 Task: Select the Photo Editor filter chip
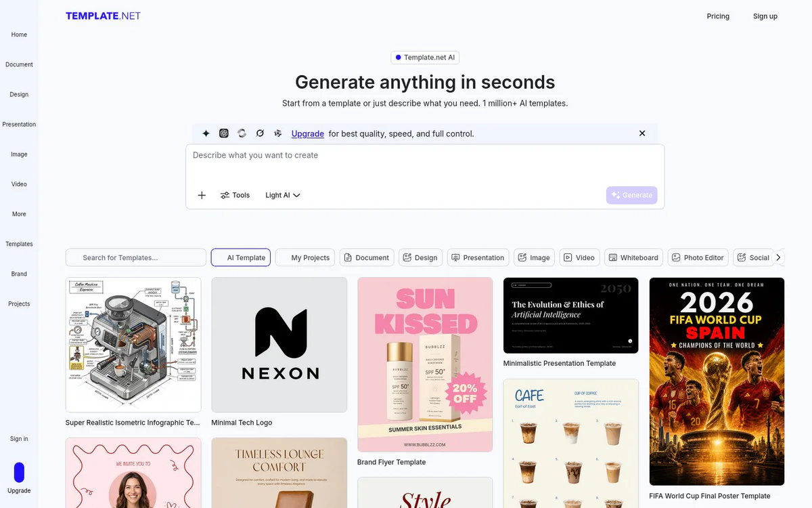[x=698, y=257]
